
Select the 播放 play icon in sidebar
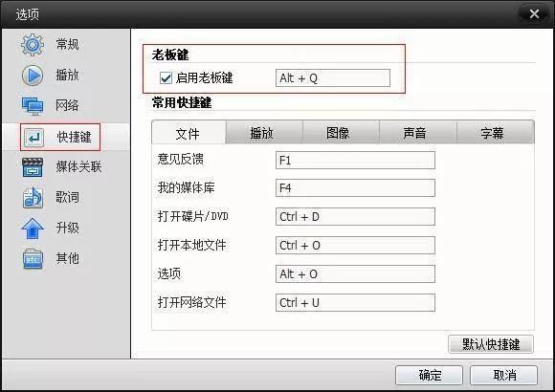click(x=33, y=76)
